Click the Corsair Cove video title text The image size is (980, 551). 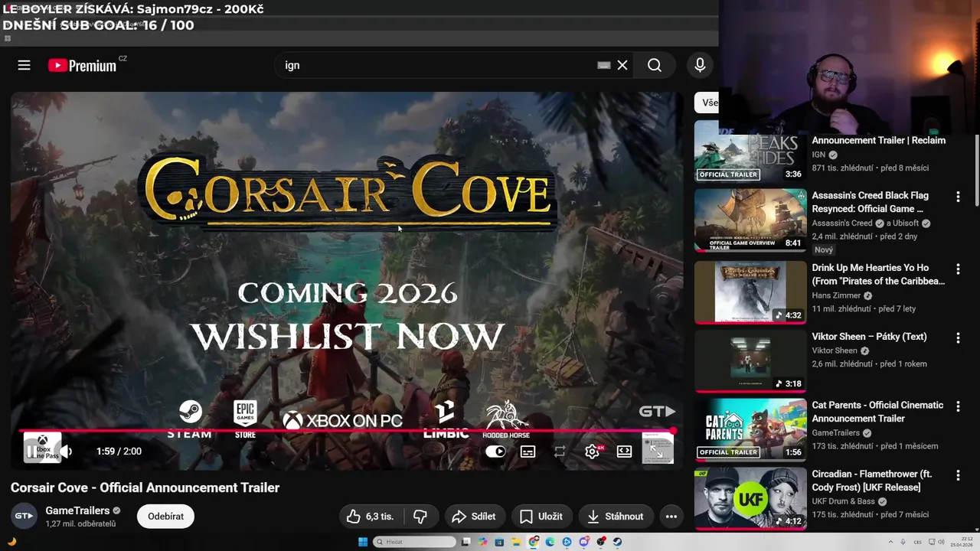point(145,487)
